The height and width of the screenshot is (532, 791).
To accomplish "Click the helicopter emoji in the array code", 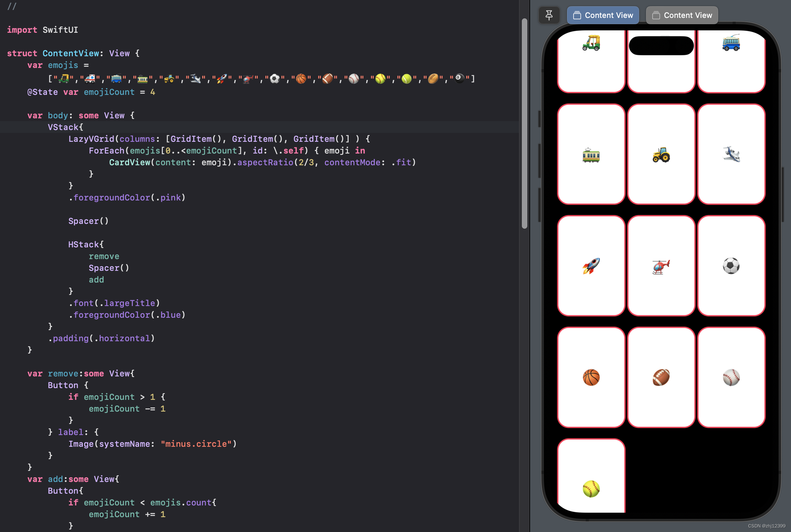I will coord(248,79).
